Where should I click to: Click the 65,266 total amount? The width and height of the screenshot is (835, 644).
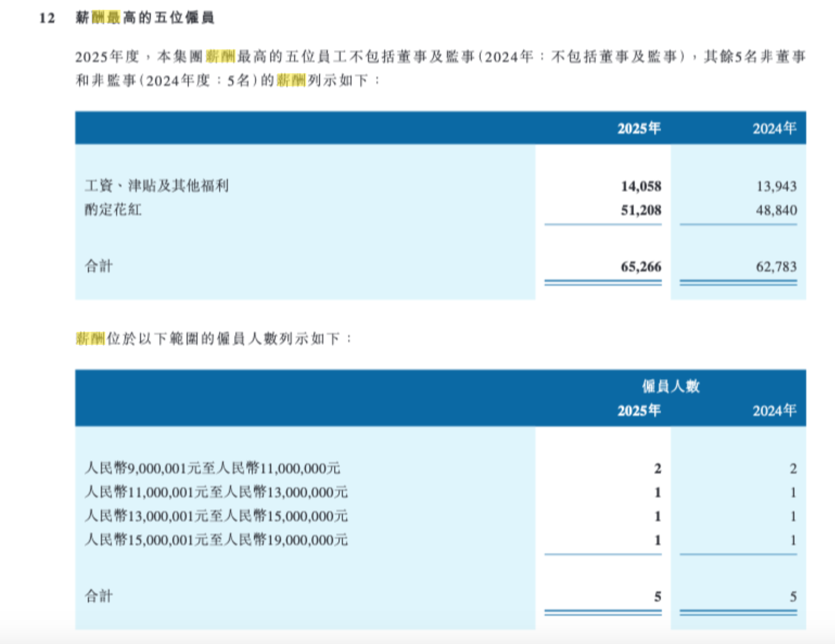[x=641, y=267]
